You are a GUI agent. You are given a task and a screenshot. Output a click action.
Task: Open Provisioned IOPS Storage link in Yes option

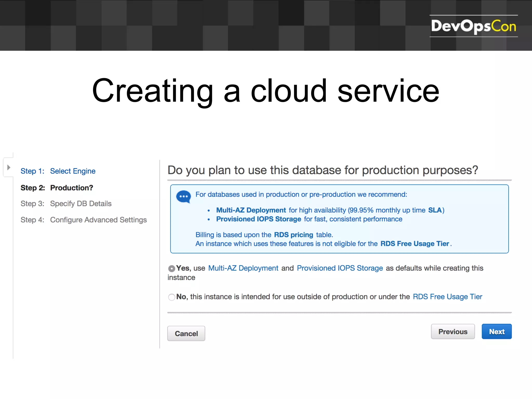pyautogui.click(x=340, y=268)
